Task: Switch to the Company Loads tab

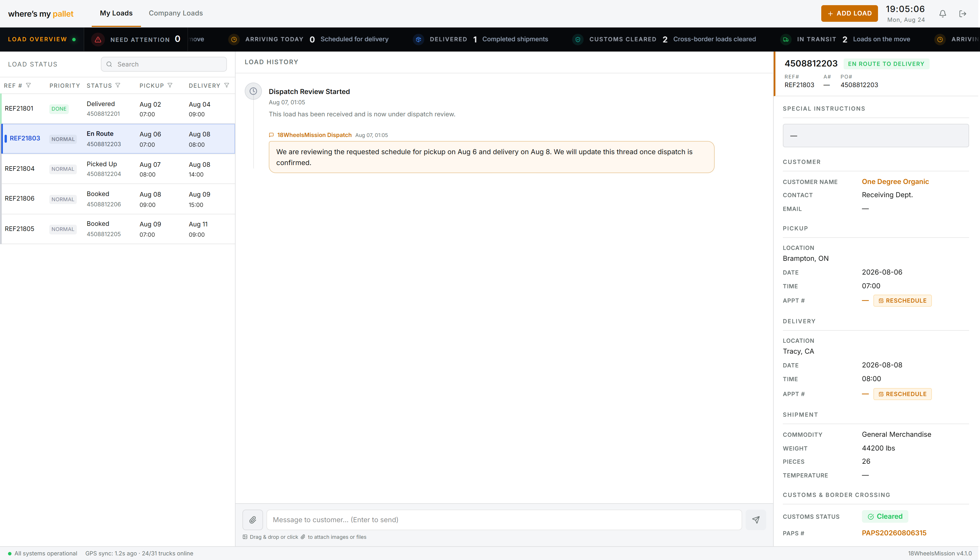Action: point(176,13)
